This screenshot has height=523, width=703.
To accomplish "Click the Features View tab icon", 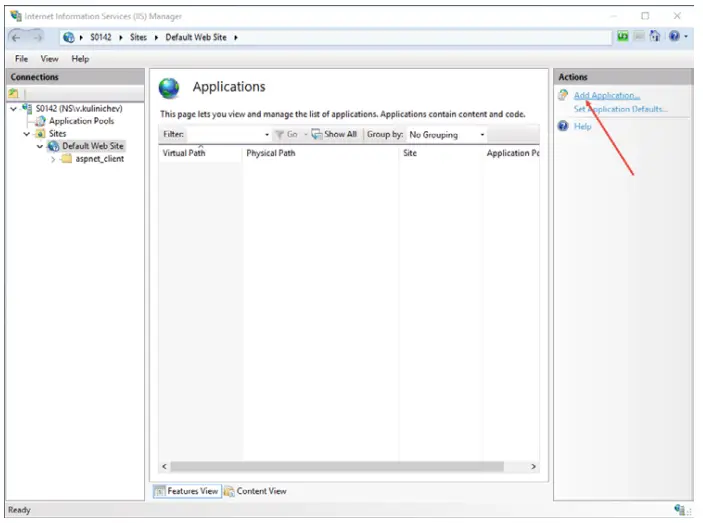I will point(159,491).
